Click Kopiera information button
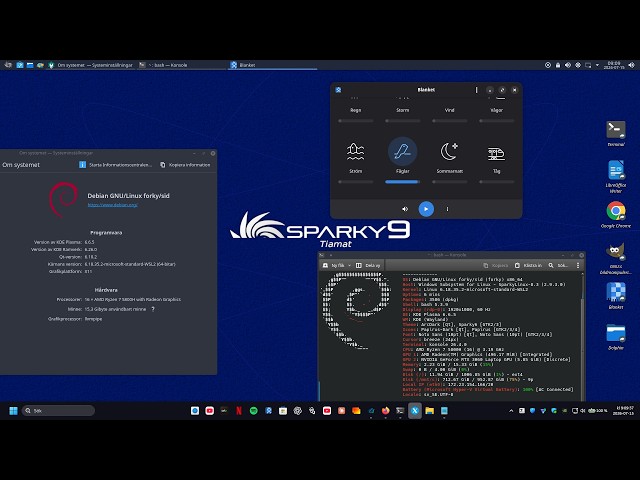This screenshot has height=480, width=640. coord(185,165)
